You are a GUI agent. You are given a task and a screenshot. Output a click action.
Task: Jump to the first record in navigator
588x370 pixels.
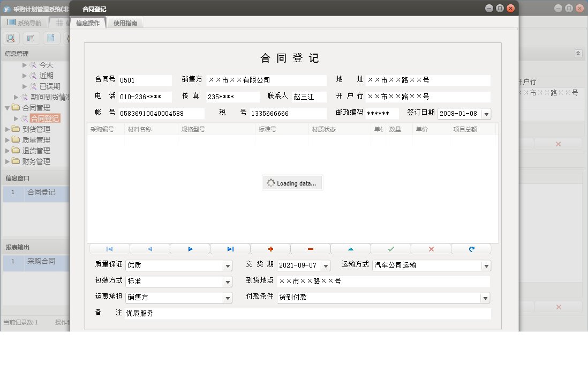click(109, 249)
